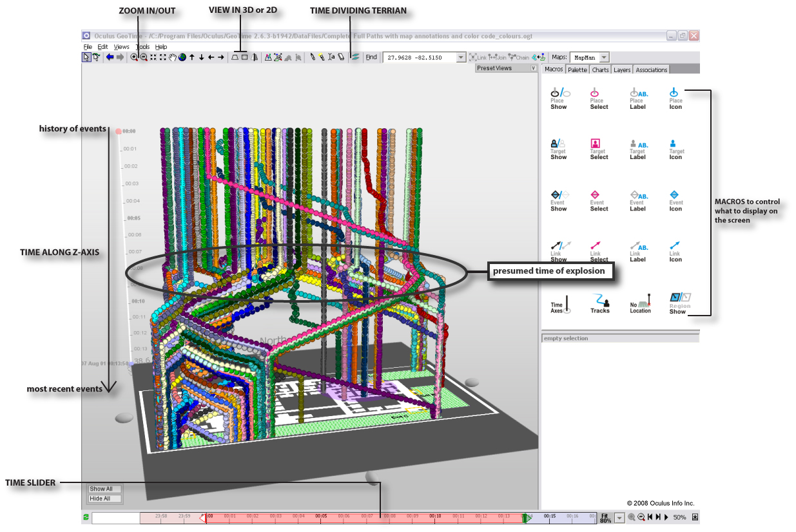Click the Fit 80% button
This screenshot has width=796, height=532.
click(x=605, y=518)
